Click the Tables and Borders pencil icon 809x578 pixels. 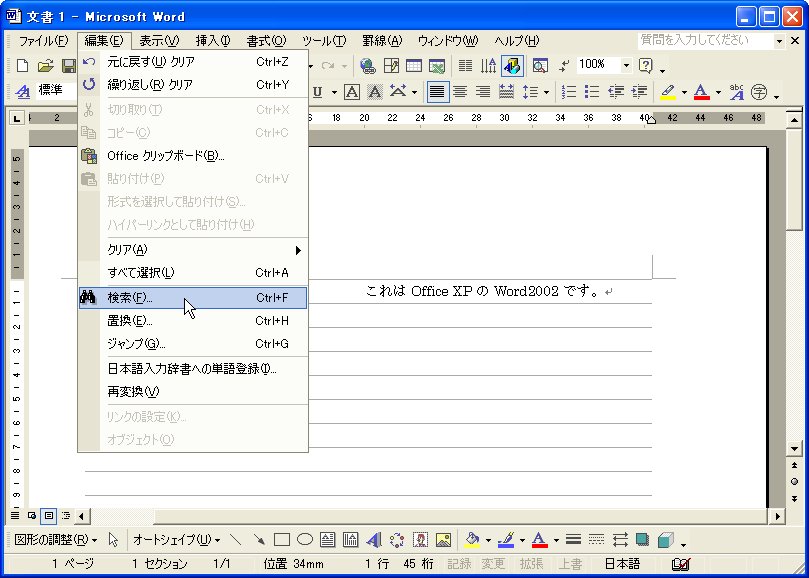click(x=391, y=66)
